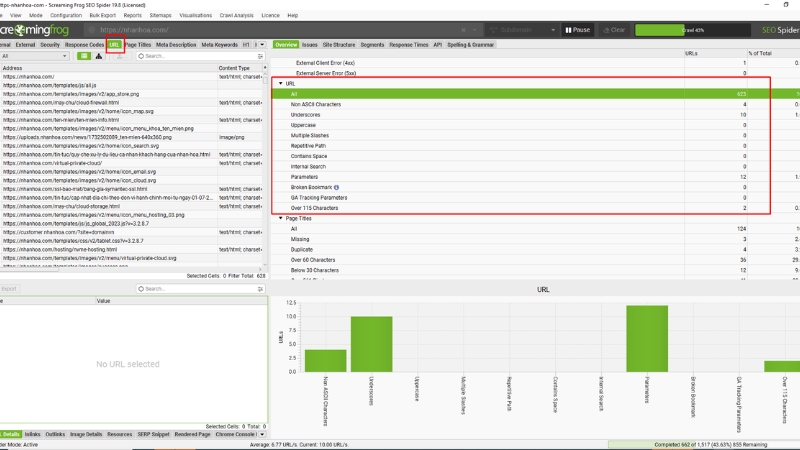Select the https://nhanhoa.com/virtual-private-cloud/ row
This screenshot has width=800, height=450.
point(133,163)
